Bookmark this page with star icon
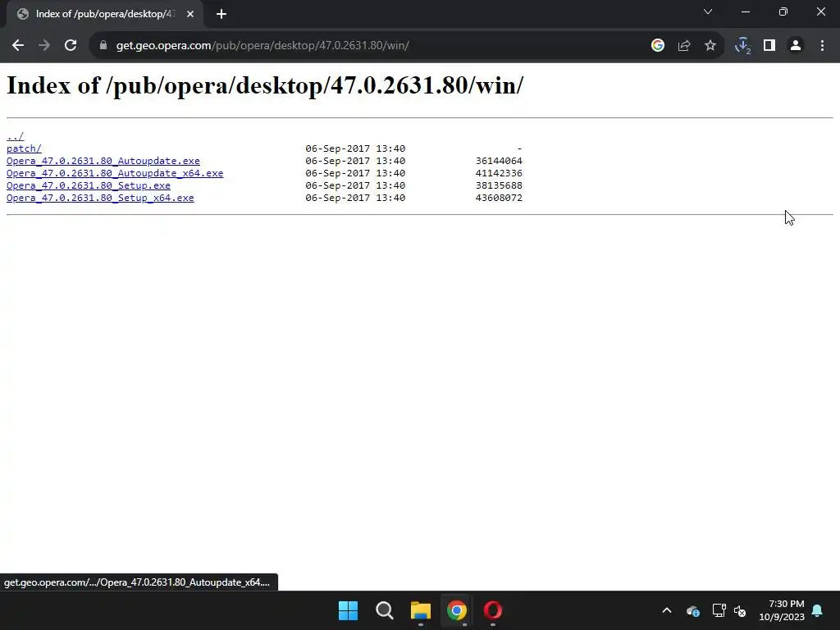Image resolution: width=840 pixels, height=630 pixels. [x=710, y=46]
